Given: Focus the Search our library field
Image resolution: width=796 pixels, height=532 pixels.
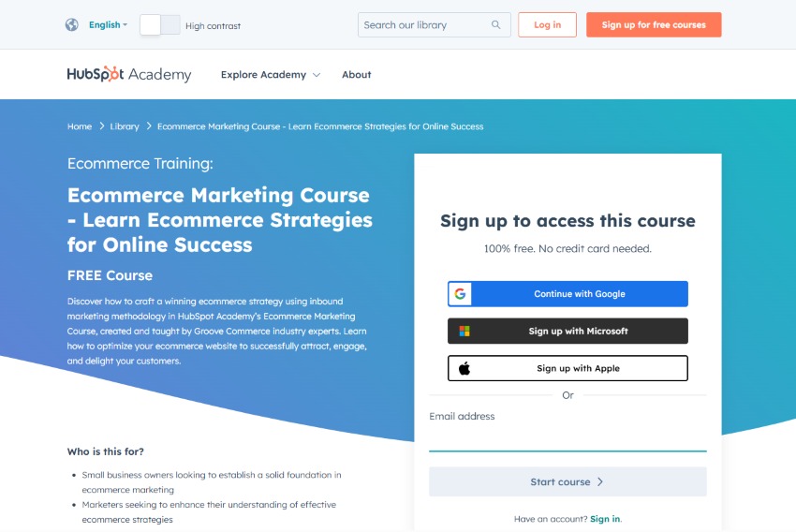Looking at the screenshot, I should pyautogui.click(x=434, y=25).
